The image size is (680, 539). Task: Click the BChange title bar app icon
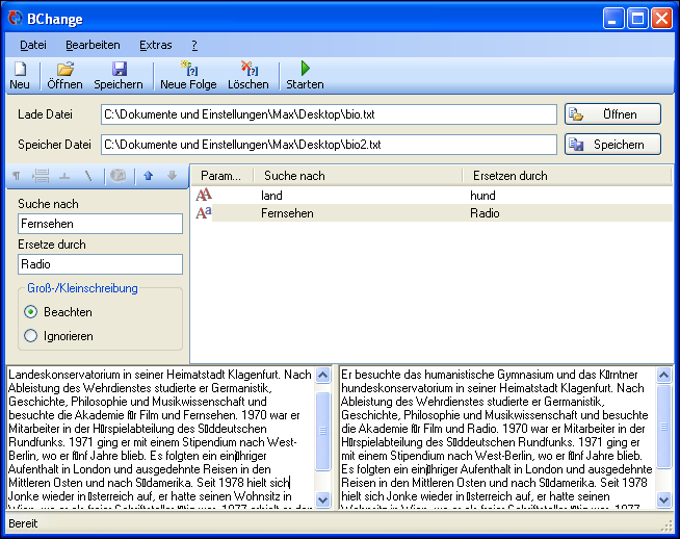(x=16, y=18)
